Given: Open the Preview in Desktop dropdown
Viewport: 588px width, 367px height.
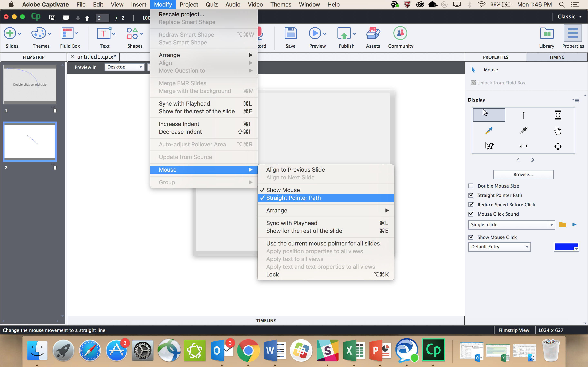Looking at the screenshot, I should click(x=124, y=67).
